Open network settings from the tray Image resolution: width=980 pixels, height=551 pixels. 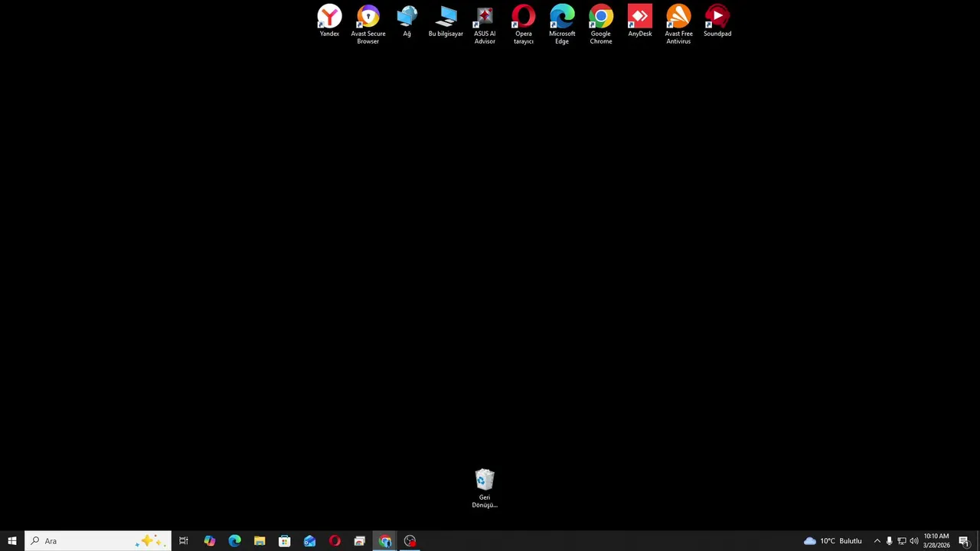[902, 541]
